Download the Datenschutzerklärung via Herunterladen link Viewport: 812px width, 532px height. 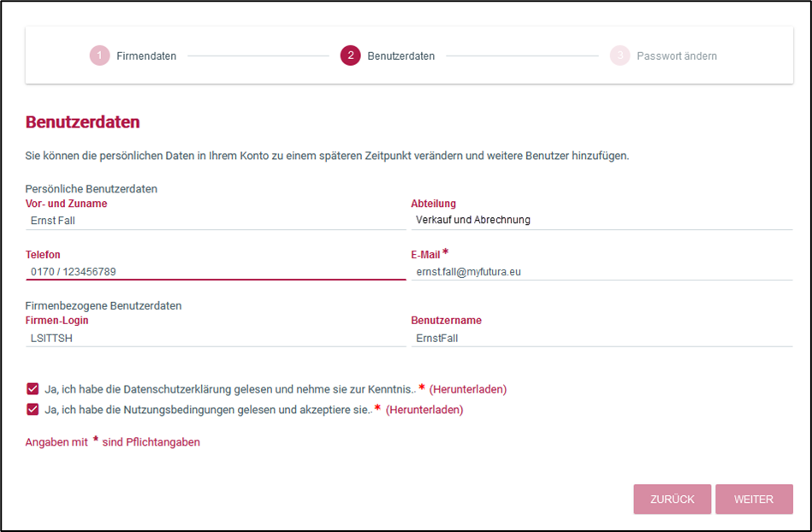pyautogui.click(x=468, y=389)
